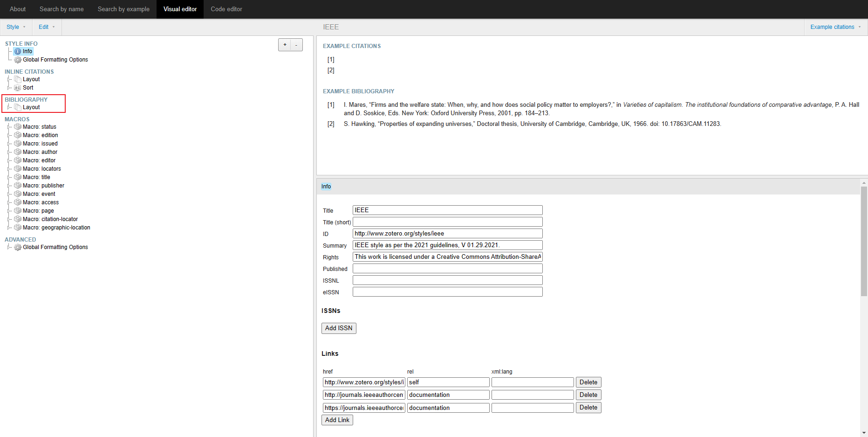Click the Inline Citations Layout icon

tap(18, 79)
